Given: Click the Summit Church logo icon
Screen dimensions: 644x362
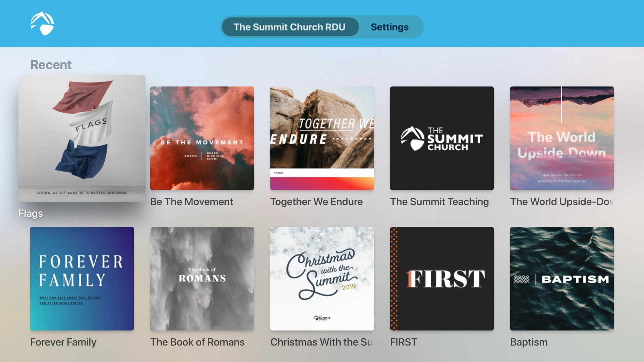Looking at the screenshot, I should [42, 23].
